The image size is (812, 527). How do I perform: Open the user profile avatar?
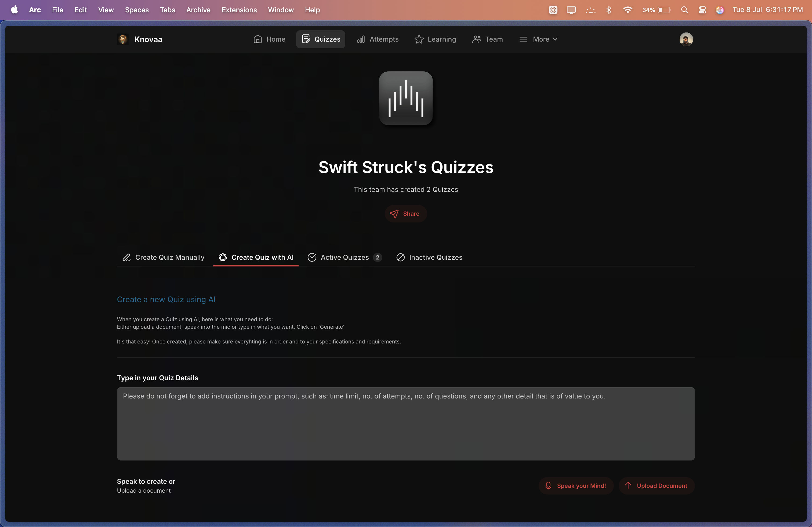pos(686,39)
